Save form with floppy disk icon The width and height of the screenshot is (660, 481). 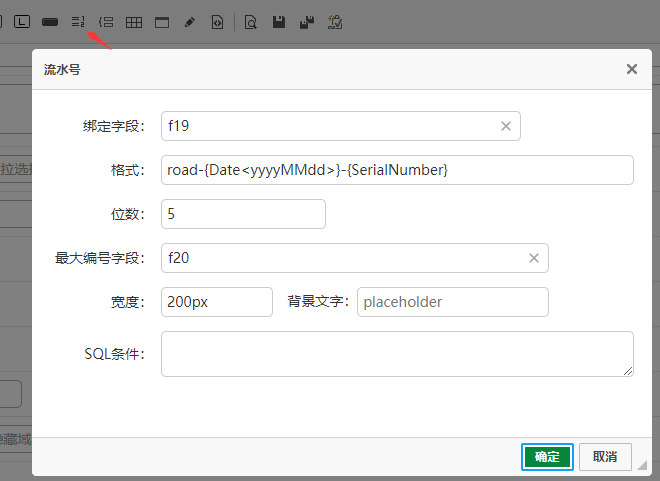coord(279,22)
